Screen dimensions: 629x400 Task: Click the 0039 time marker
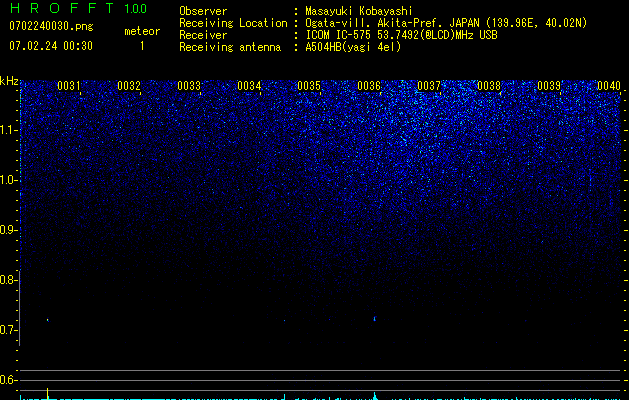(x=549, y=86)
